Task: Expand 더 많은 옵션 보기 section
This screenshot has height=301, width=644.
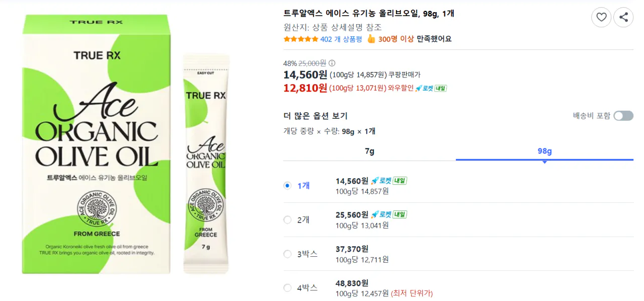Action: coord(314,115)
